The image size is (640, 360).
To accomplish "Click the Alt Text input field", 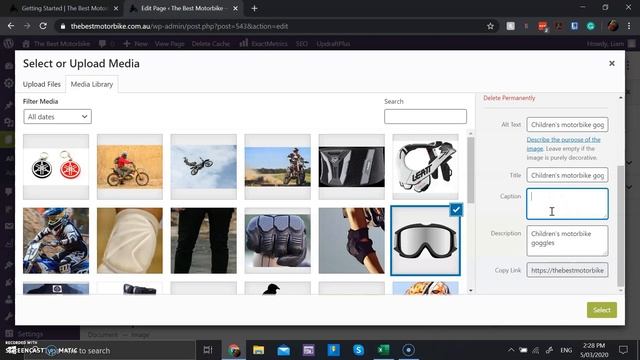I will (567, 125).
